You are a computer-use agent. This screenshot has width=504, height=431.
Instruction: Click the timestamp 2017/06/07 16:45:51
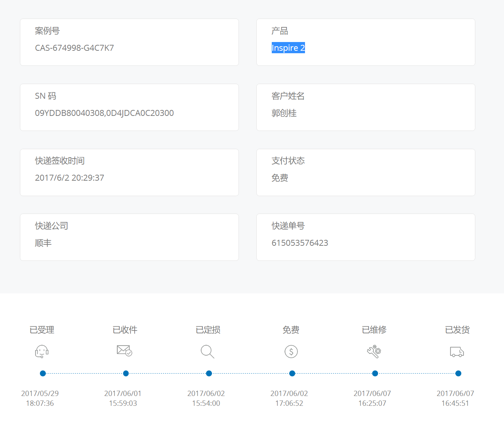click(x=455, y=398)
